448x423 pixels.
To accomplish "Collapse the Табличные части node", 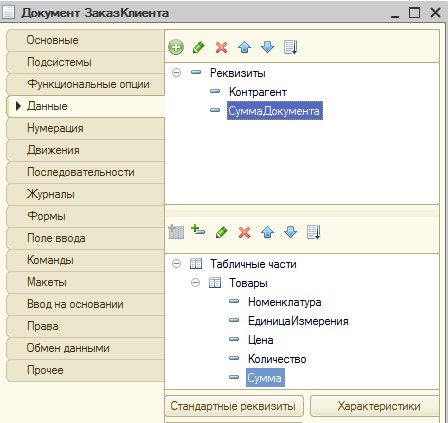I will pyautogui.click(x=176, y=264).
